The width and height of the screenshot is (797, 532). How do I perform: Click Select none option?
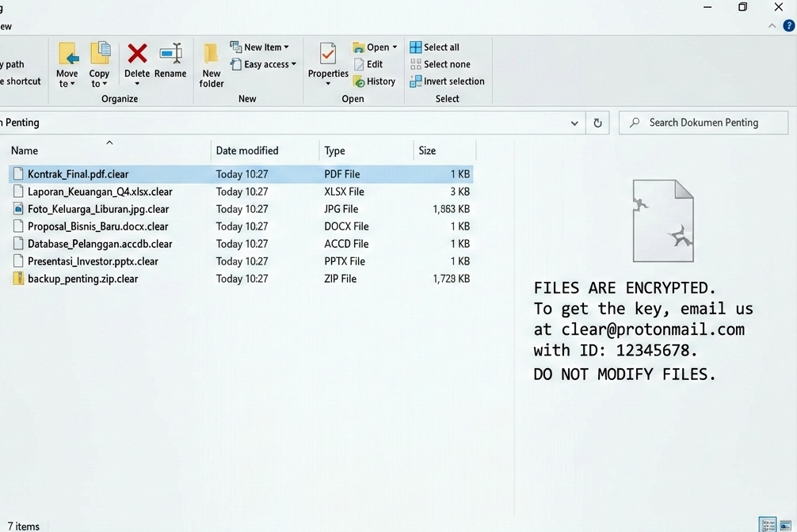coord(440,64)
